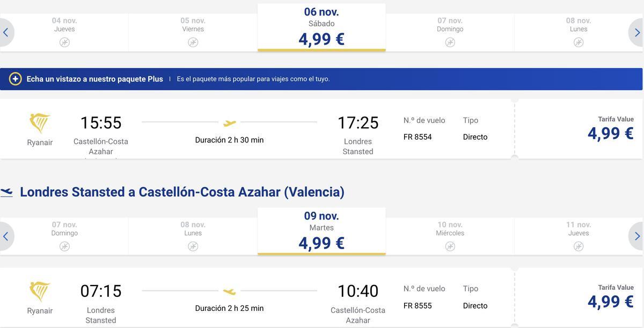Click the plus icon on the Plus package banner
This screenshot has height=328, width=644.
(x=16, y=79)
